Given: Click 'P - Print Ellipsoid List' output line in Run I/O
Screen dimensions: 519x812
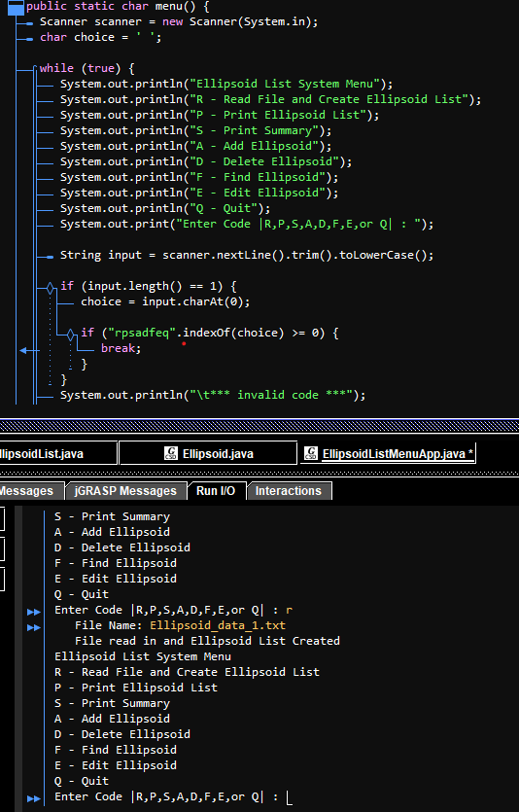Looking at the screenshot, I should (x=135, y=688).
